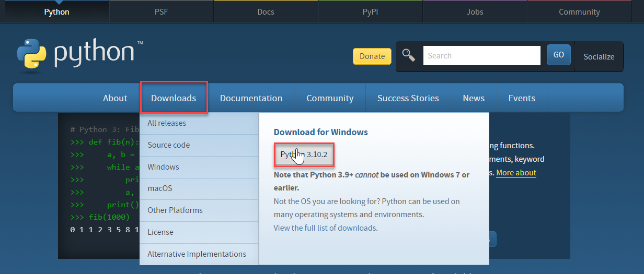Click the Downloads navigation menu
Viewport: 644px width, 274px height.
coord(174,98)
